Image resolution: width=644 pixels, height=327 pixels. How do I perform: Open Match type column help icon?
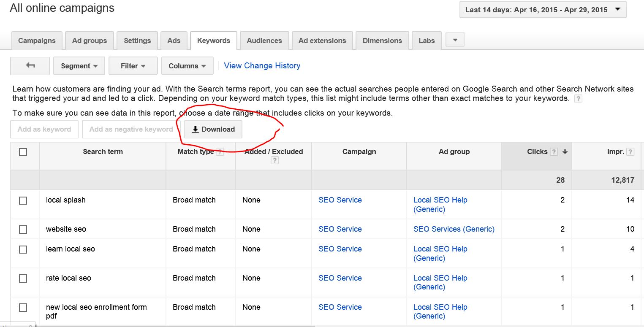[220, 152]
